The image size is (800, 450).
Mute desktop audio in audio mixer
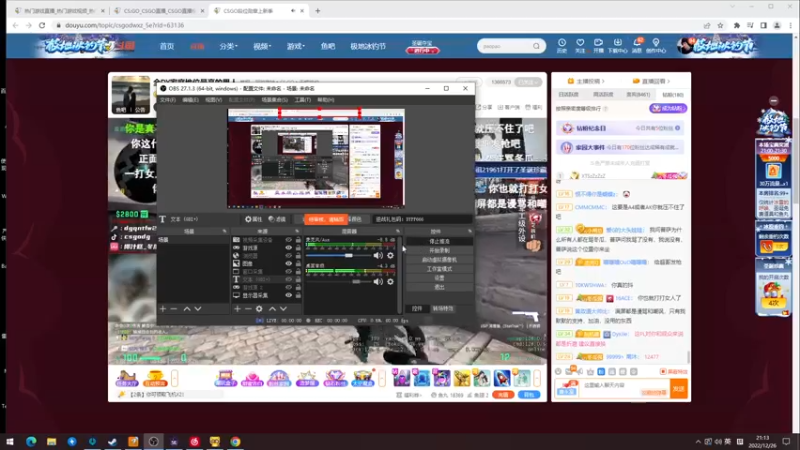click(x=378, y=282)
